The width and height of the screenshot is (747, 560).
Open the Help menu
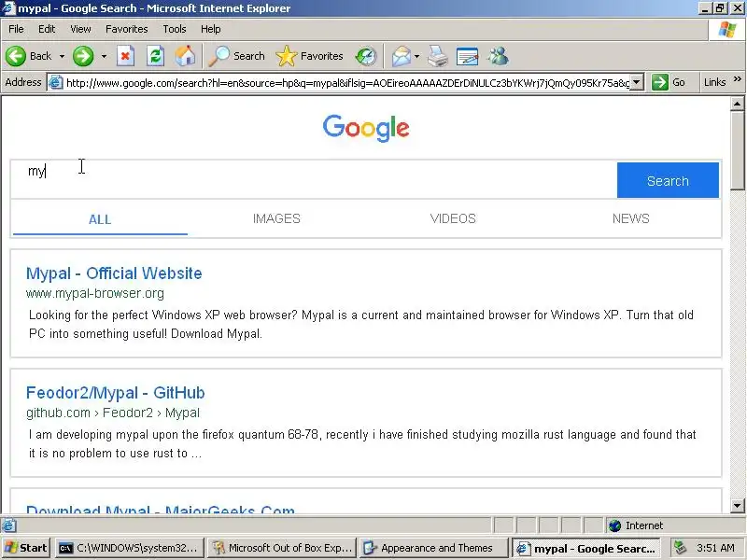pyautogui.click(x=211, y=29)
